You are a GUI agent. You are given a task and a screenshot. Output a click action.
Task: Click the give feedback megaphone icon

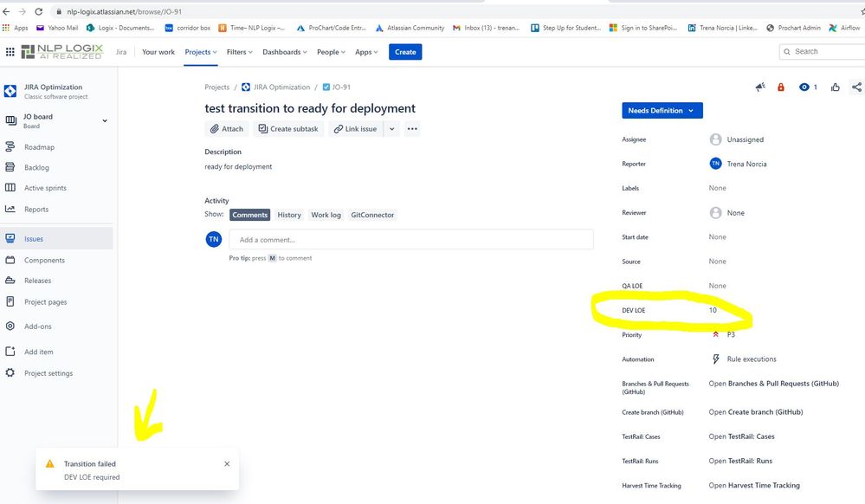(760, 87)
